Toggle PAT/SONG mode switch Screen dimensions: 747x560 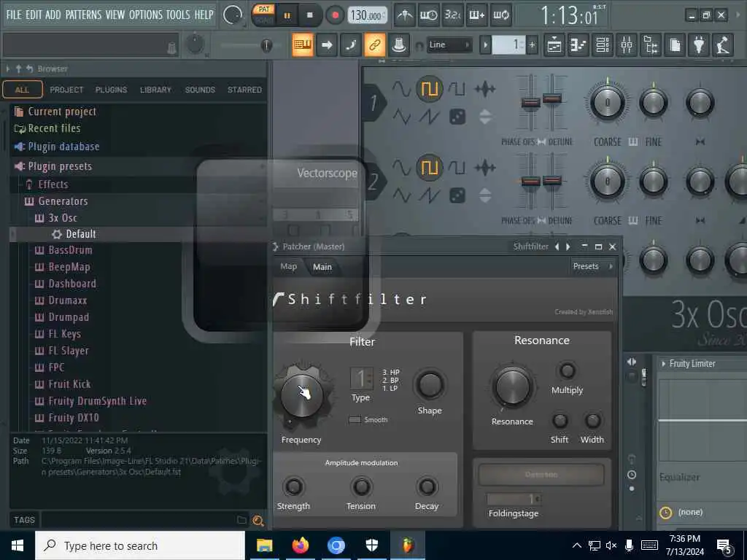[263, 15]
